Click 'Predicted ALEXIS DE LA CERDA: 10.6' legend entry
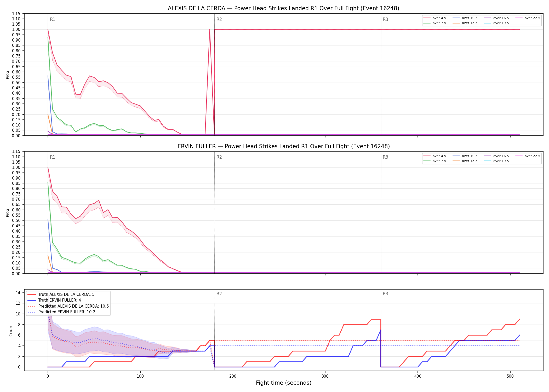Screen dimensions: 549x392 (x=68, y=306)
